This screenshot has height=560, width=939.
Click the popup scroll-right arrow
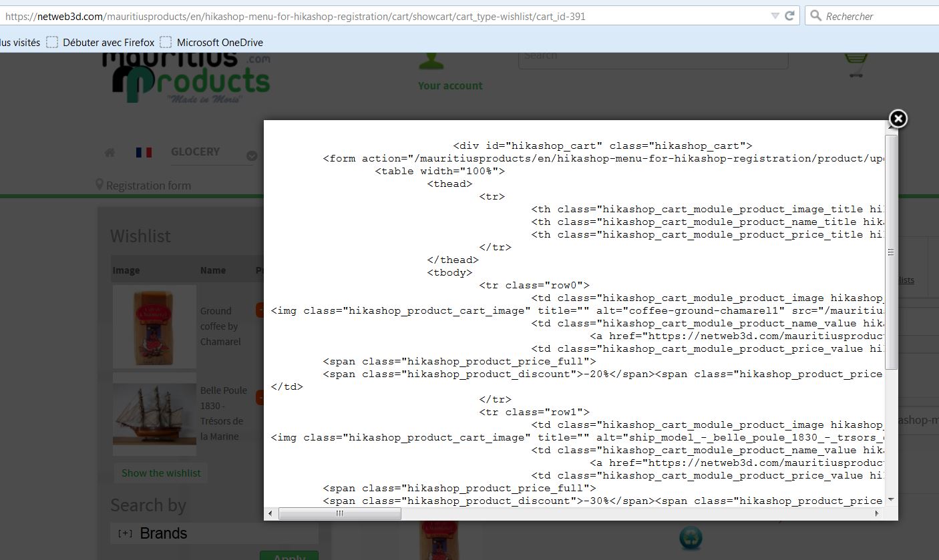pyautogui.click(x=877, y=513)
